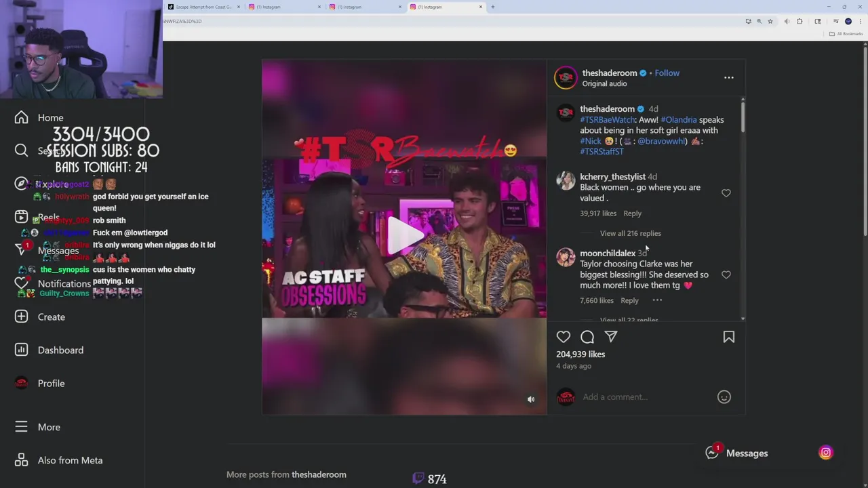Open Also from Meta menu

coord(58,460)
